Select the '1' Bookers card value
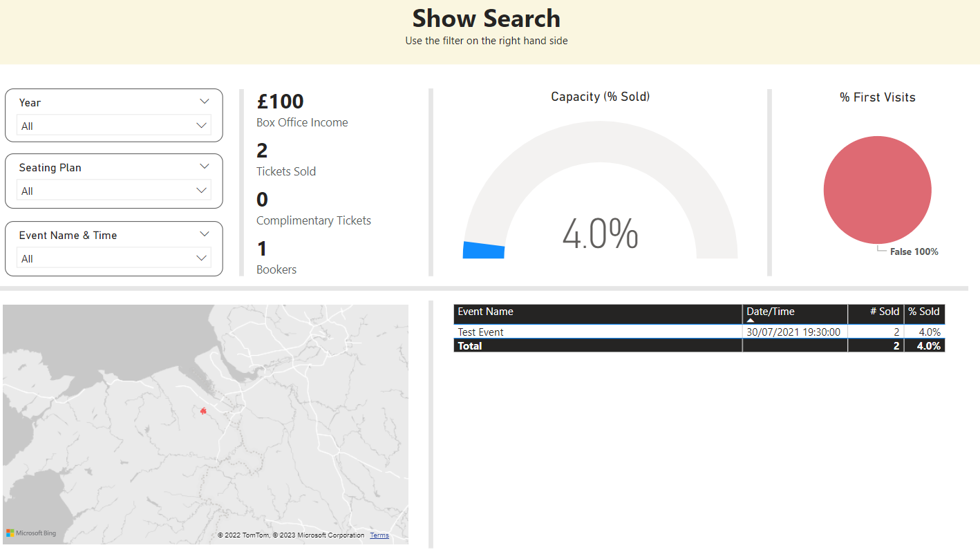The image size is (980, 552). pos(262,249)
